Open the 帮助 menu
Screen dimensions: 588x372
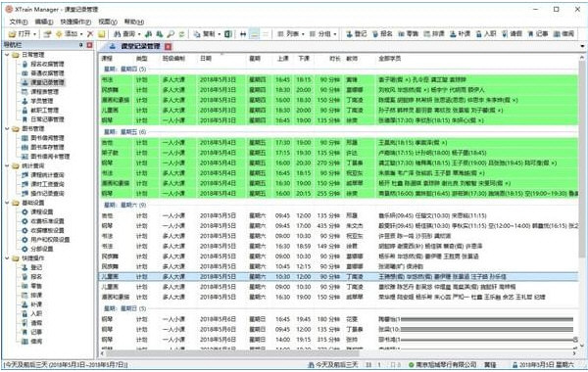click(x=134, y=22)
